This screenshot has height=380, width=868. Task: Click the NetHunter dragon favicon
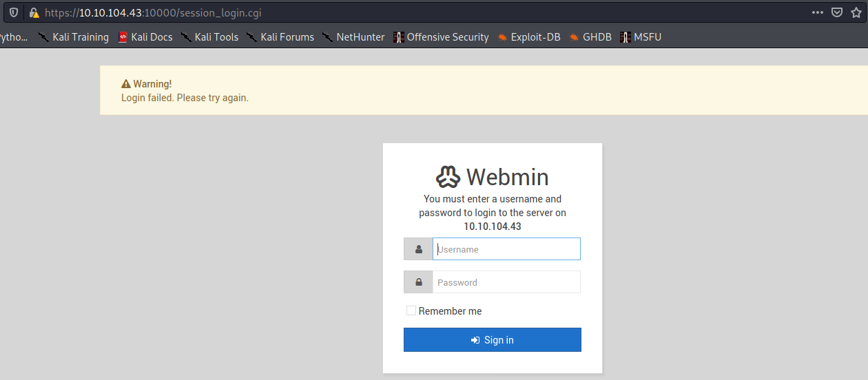click(328, 37)
